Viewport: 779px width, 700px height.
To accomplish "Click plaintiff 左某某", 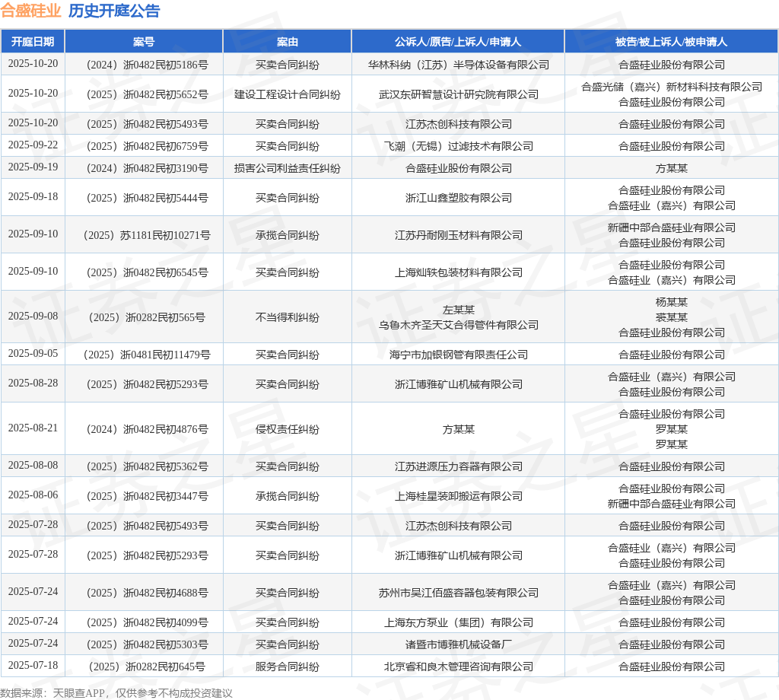I will point(458,310).
